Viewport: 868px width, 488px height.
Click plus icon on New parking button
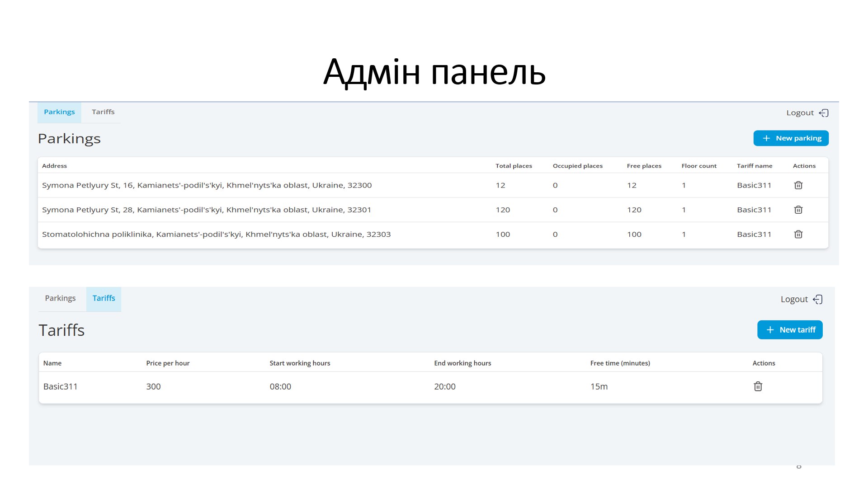point(766,138)
